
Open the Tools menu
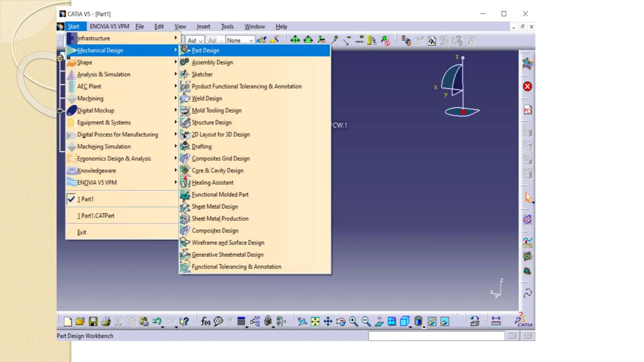pos(227,26)
